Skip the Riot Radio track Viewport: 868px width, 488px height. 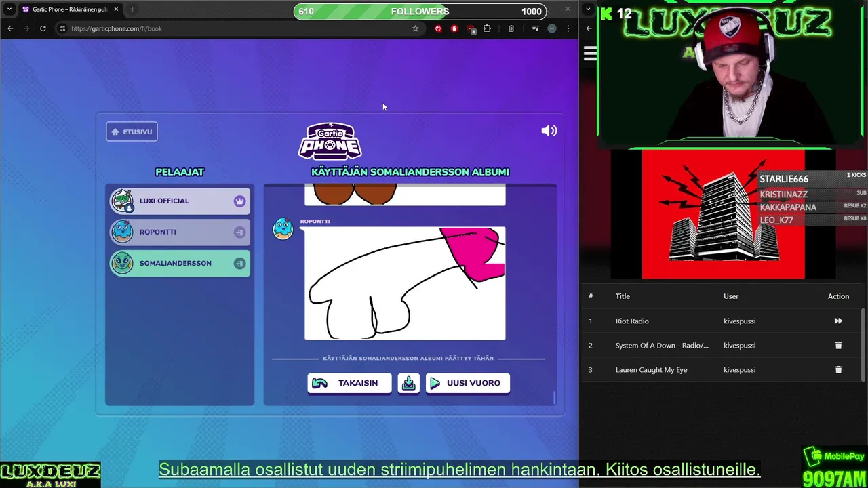coord(838,321)
